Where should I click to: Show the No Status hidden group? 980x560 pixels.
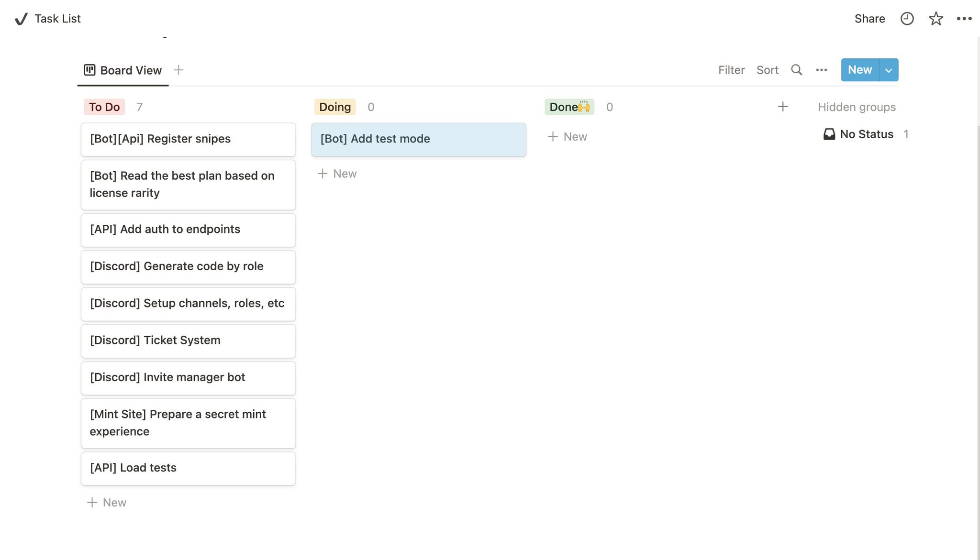click(x=866, y=134)
